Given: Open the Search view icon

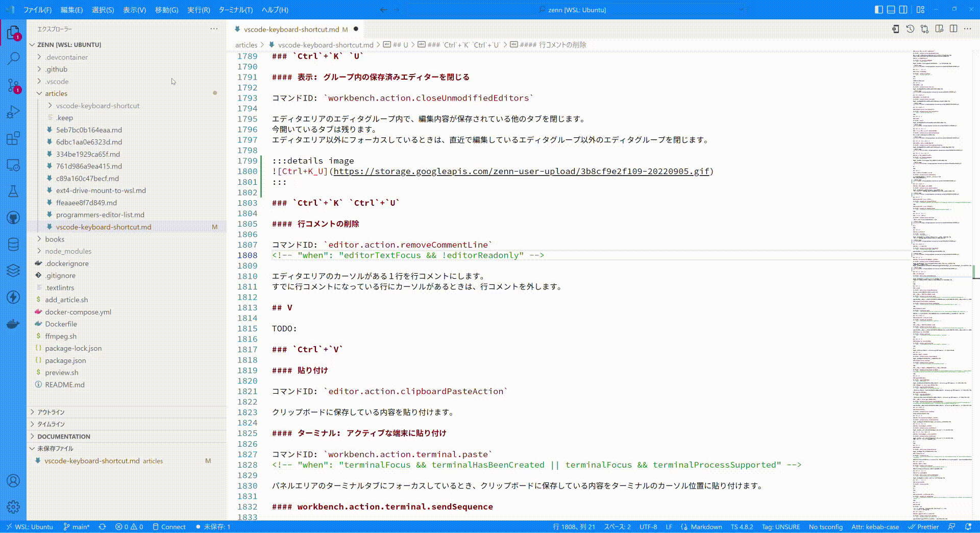Looking at the screenshot, I should point(13,58).
